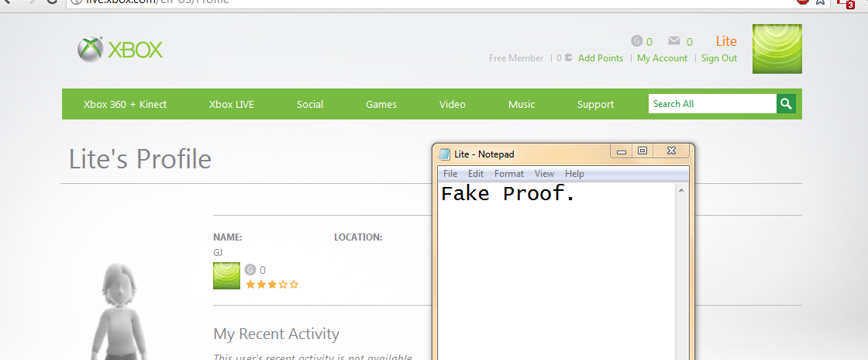This screenshot has height=360, width=868.
Task: Click the Search All input field
Action: click(712, 103)
